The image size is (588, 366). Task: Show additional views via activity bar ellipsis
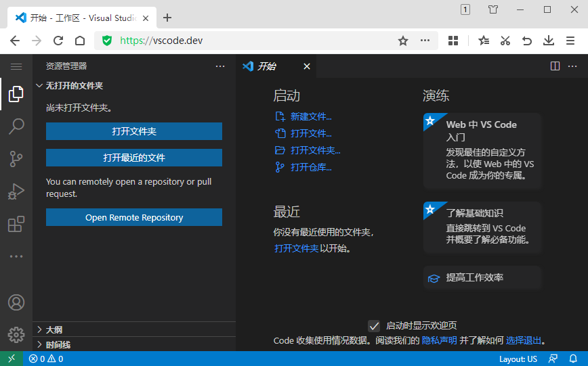pos(16,256)
